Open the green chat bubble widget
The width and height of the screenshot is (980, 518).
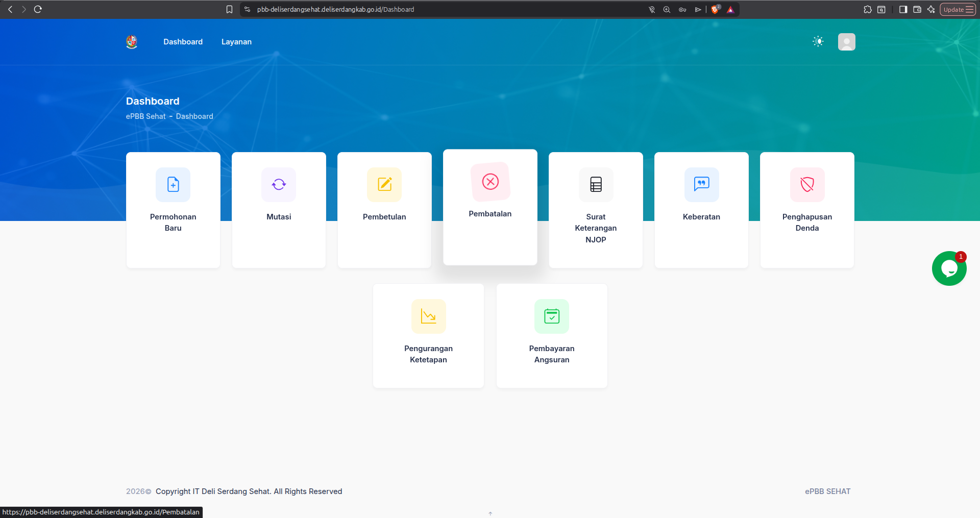949,268
